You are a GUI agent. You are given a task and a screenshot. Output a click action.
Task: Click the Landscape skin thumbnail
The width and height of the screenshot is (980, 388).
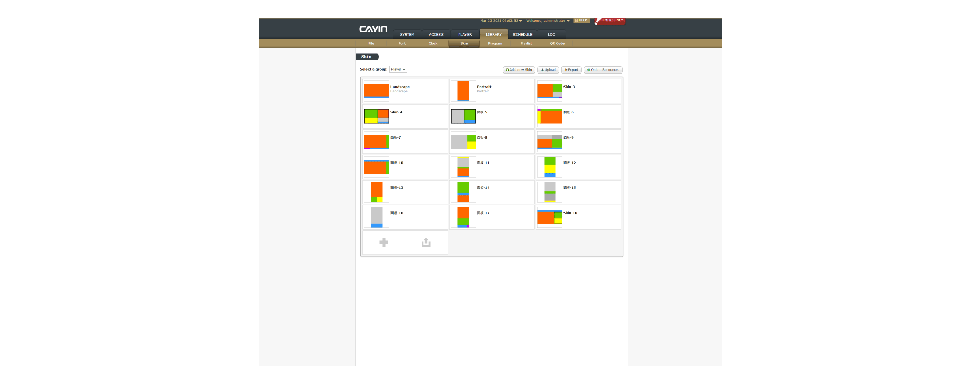377,91
